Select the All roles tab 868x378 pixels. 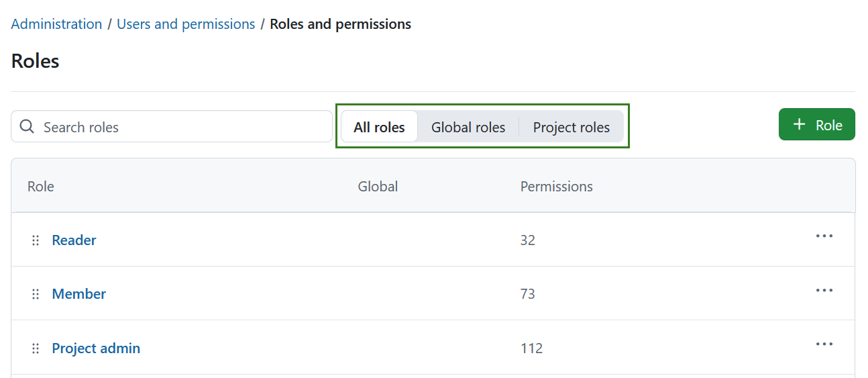[380, 127]
